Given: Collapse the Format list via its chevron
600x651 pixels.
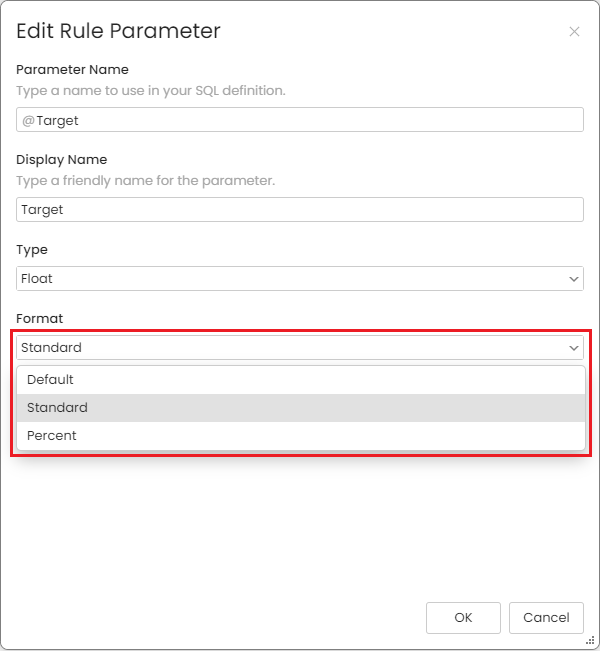Looking at the screenshot, I should click(574, 348).
